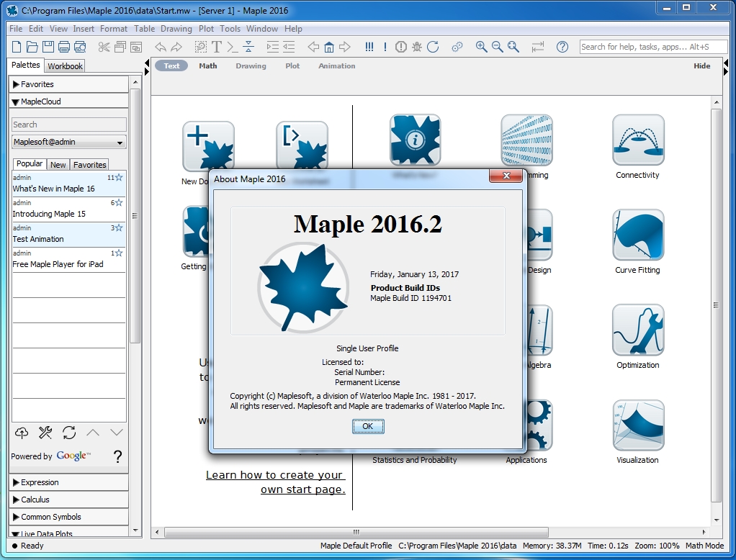Click the Visualization start page icon
This screenshot has width=736, height=560.
pos(637,425)
